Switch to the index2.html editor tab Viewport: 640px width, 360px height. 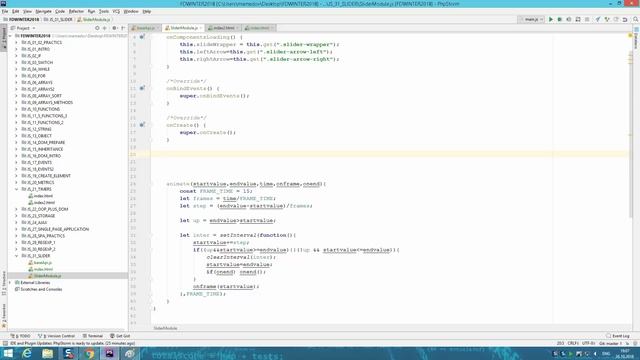tap(224, 28)
